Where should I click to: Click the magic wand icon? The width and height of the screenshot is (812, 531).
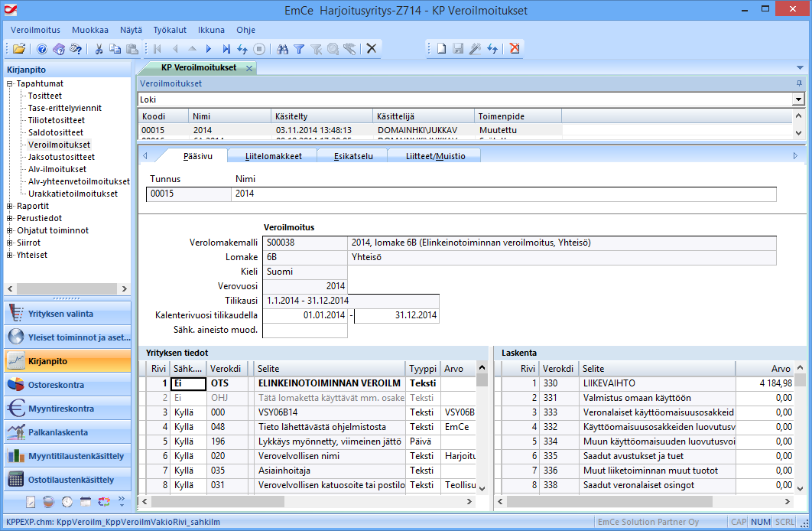point(475,49)
